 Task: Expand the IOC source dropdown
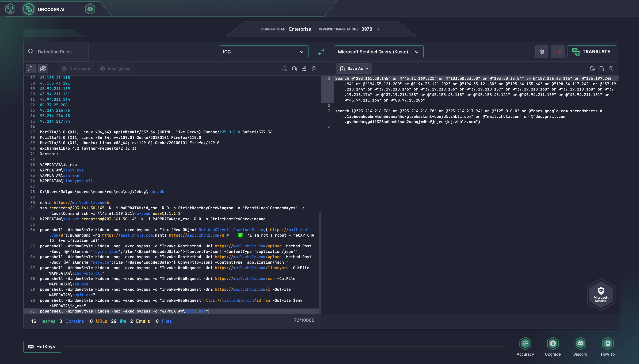click(x=263, y=52)
